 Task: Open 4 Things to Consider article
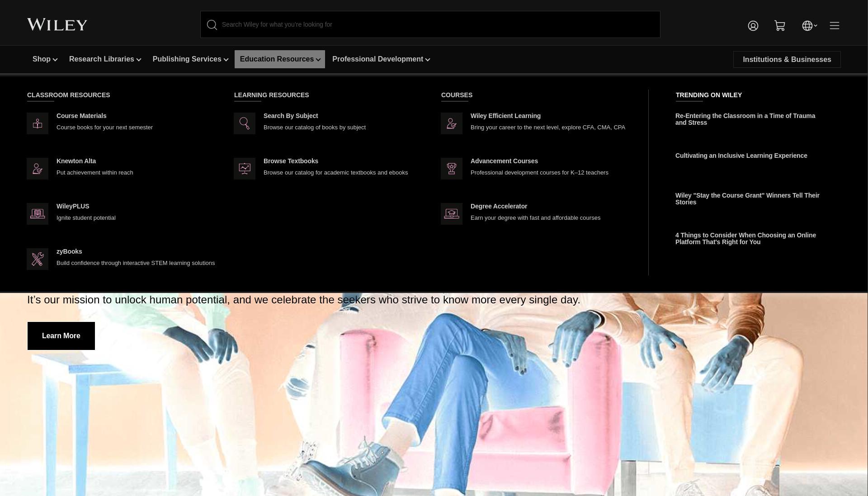[745, 239]
